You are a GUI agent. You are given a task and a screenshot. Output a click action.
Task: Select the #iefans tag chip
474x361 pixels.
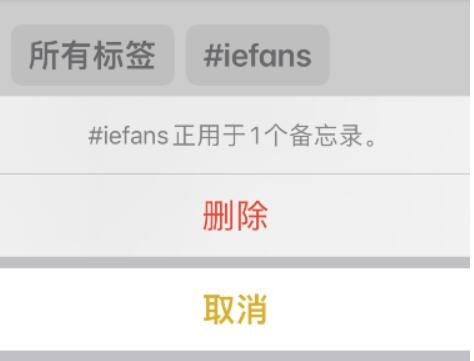tap(257, 55)
